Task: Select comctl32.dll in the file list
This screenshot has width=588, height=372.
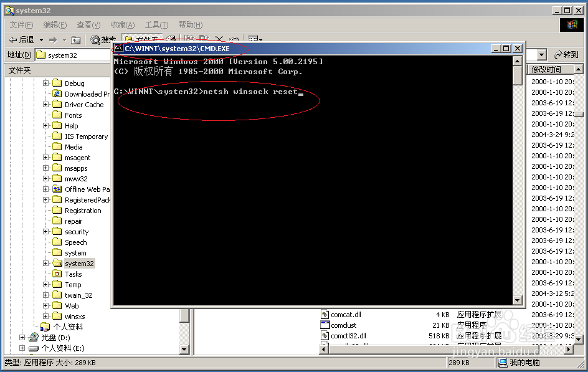Action: [349, 335]
